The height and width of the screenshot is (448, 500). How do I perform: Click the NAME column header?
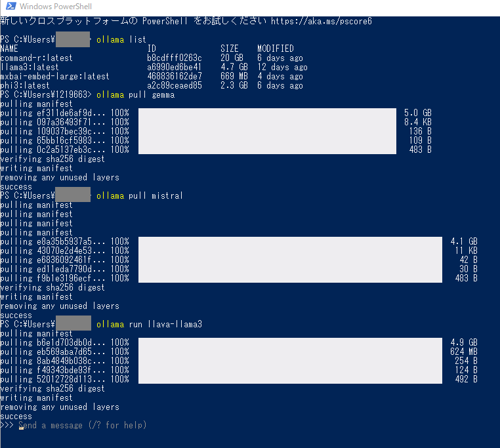tap(9, 49)
